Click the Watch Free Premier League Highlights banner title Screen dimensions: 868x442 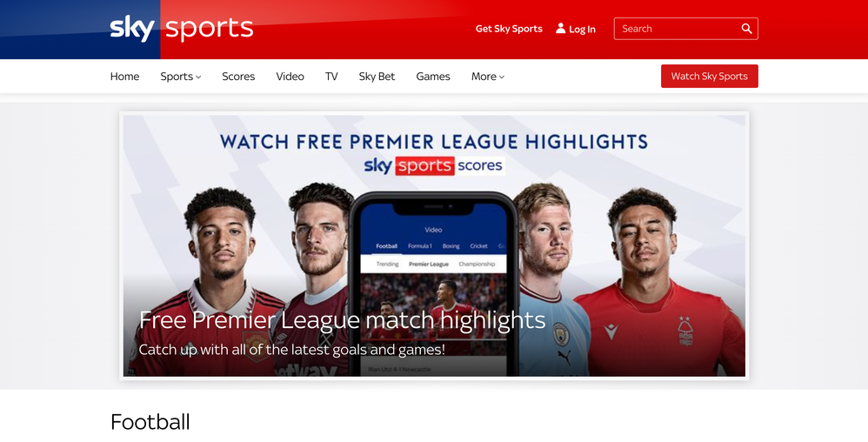[x=433, y=142]
